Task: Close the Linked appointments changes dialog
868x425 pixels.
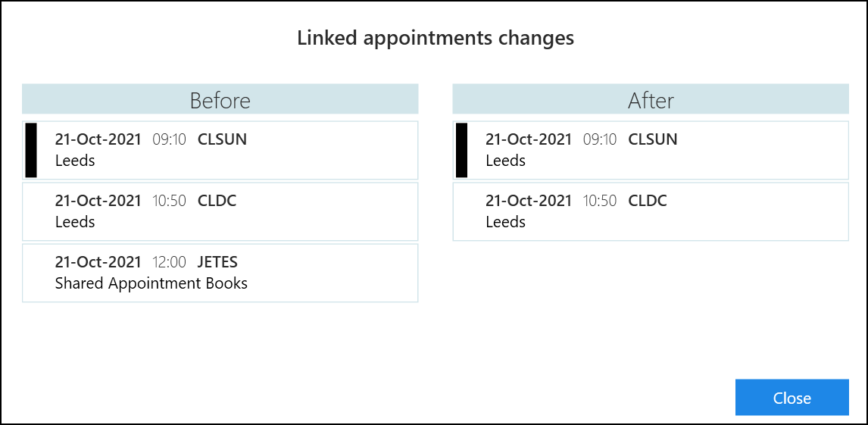Action: pos(792,398)
